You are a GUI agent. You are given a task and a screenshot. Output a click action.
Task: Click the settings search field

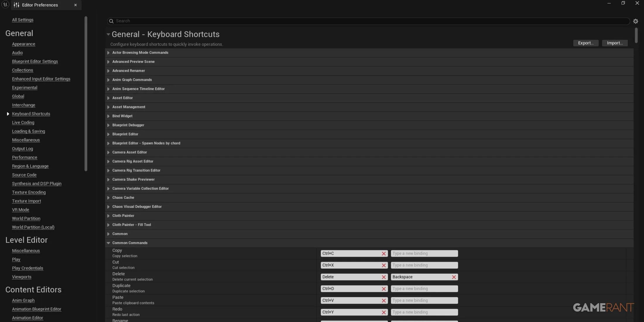[369, 21]
